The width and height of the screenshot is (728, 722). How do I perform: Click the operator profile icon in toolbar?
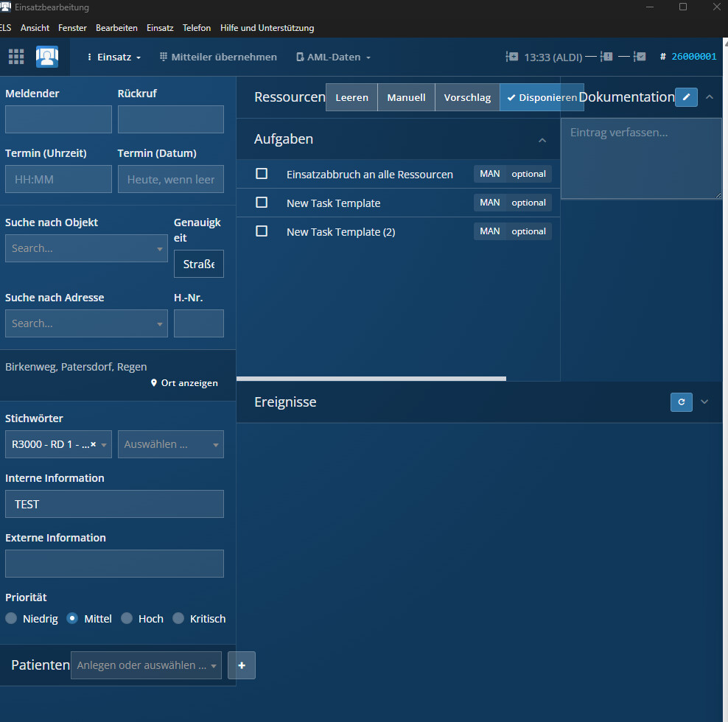point(47,57)
